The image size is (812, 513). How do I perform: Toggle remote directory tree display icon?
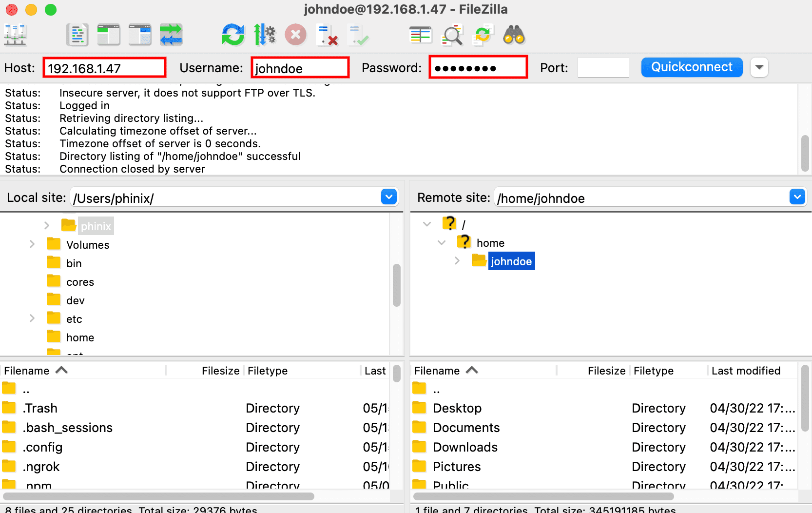pos(140,35)
